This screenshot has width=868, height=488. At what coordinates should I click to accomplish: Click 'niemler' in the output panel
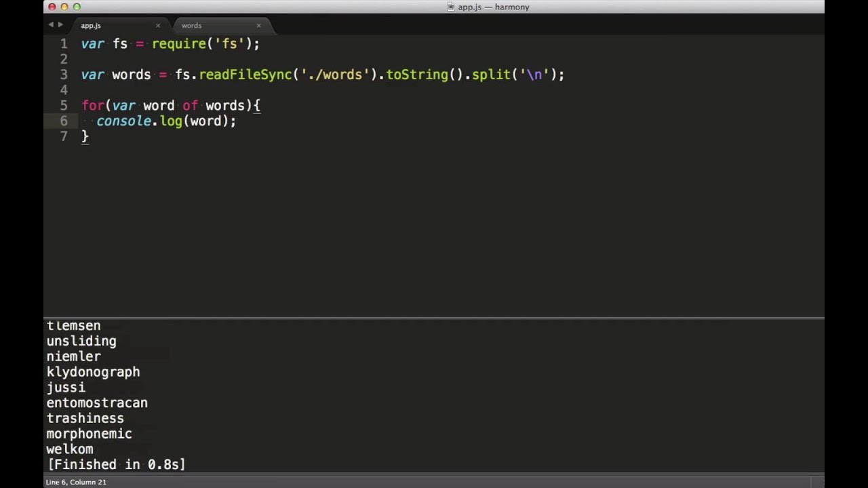[x=73, y=357]
